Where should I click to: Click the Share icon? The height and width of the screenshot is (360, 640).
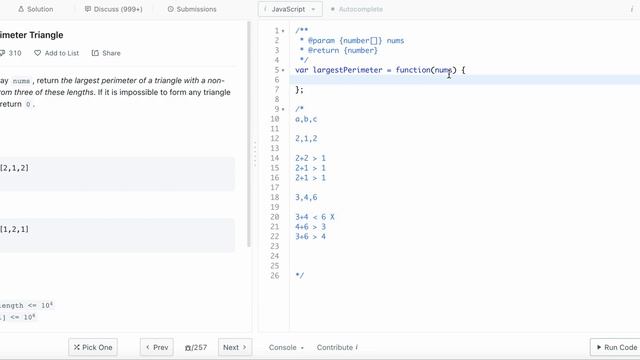click(x=95, y=53)
